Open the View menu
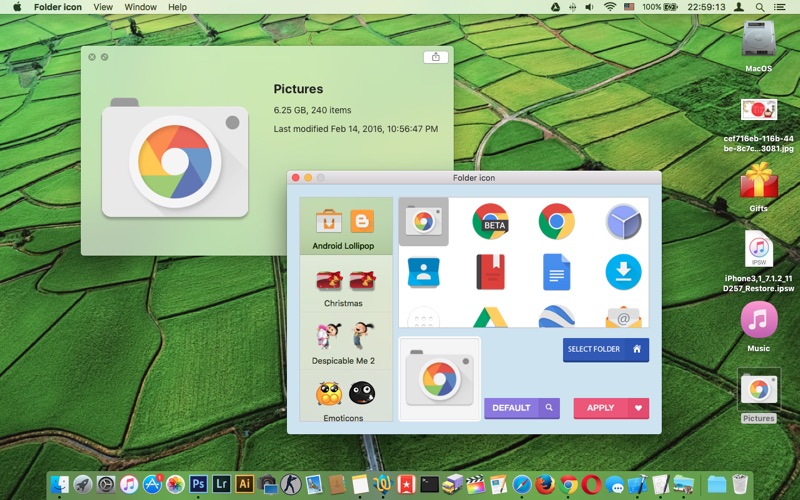The width and height of the screenshot is (800, 500). [103, 7]
